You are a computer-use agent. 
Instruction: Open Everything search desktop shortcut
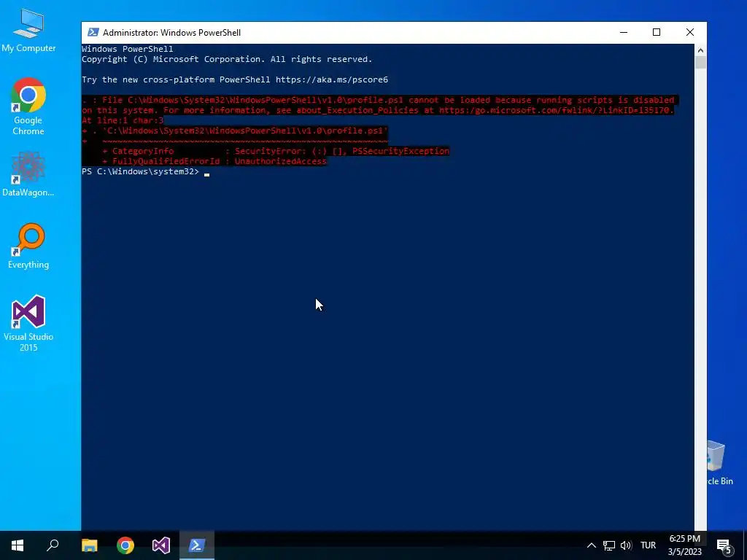pos(28,246)
